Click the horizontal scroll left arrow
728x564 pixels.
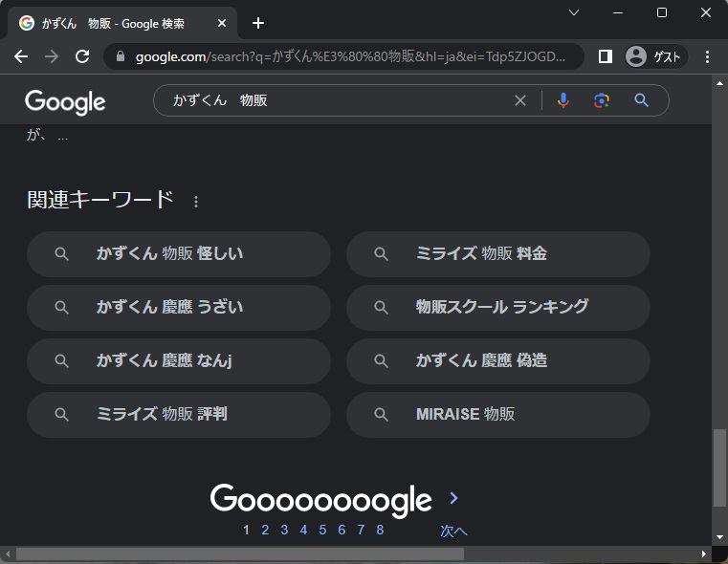(x=8, y=553)
